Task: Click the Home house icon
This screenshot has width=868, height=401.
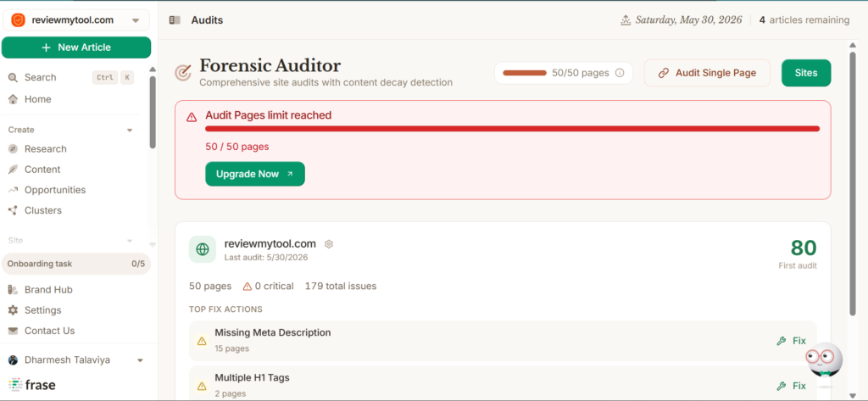Action: pos(13,99)
